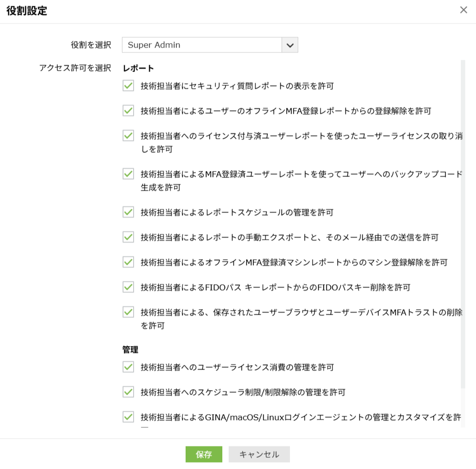The width and height of the screenshot is (476, 469).
Task: Uncheck ユーザーライセンス消費の管理を許可 checkbox
Action: pyautogui.click(x=128, y=367)
